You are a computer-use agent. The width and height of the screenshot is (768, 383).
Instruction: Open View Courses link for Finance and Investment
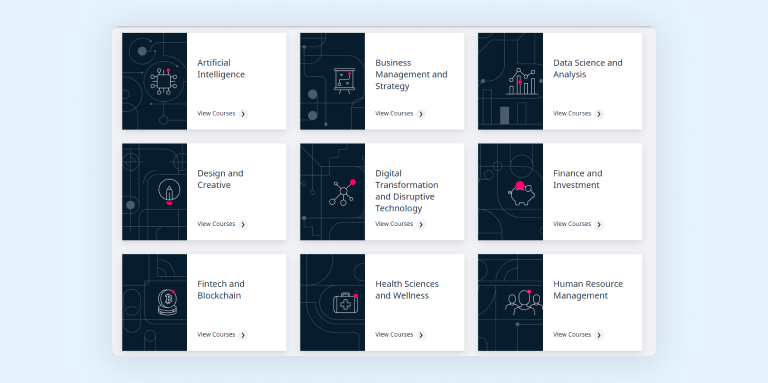572,224
